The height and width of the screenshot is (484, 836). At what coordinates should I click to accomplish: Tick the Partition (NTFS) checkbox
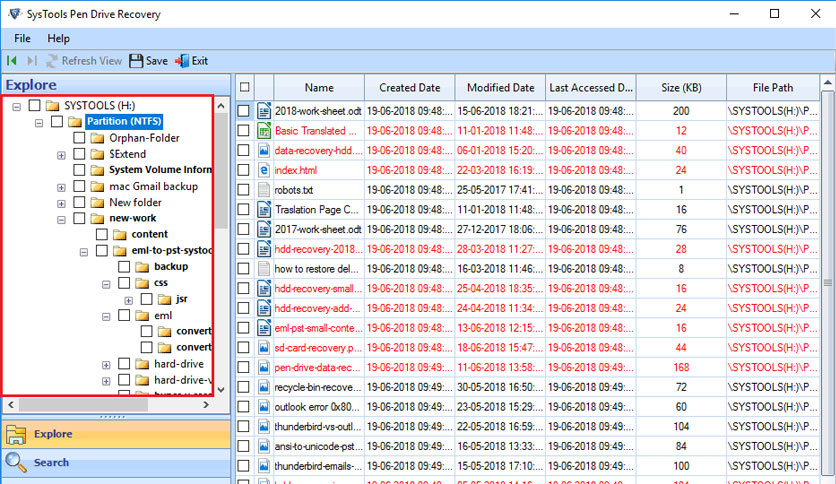57,122
